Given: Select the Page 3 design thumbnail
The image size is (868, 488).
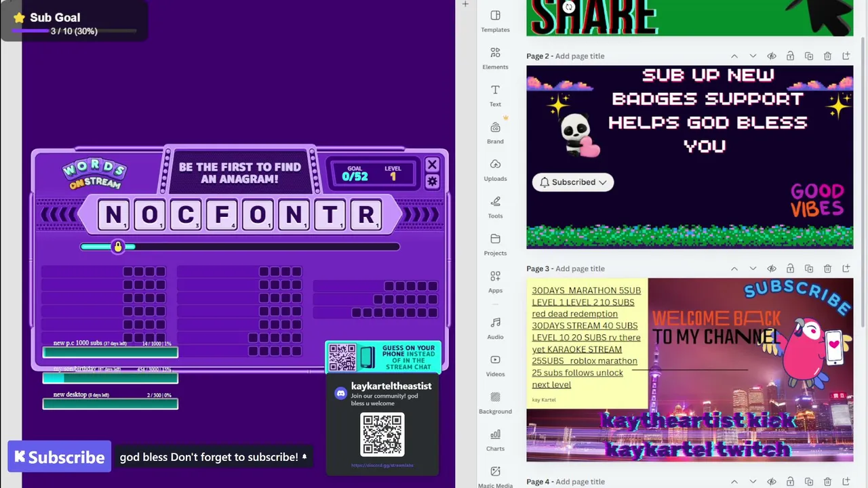Looking at the screenshot, I should [690, 370].
